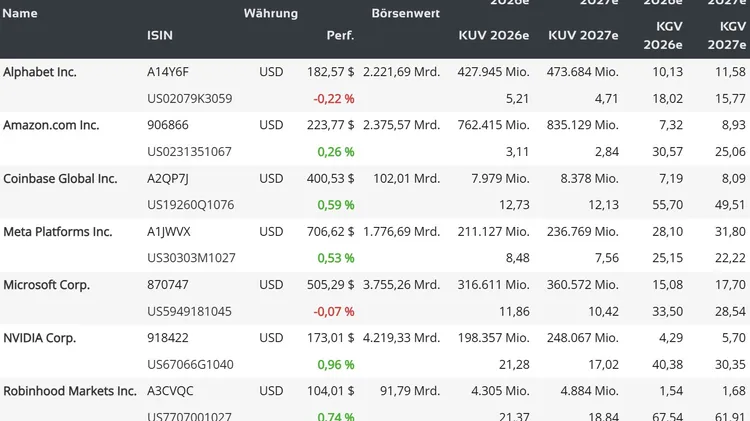Select NVIDIA performance 0,96 %
750x421 pixels.
point(336,365)
